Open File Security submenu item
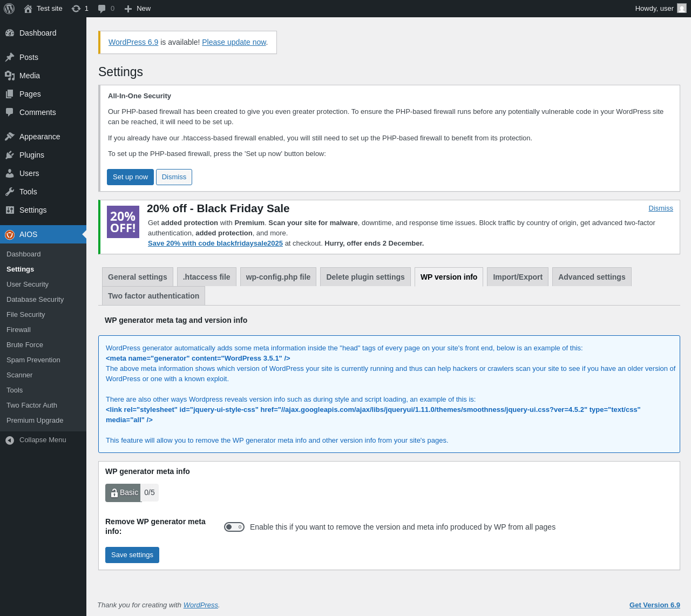The image size is (691, 616). click(x=43, y=315)
